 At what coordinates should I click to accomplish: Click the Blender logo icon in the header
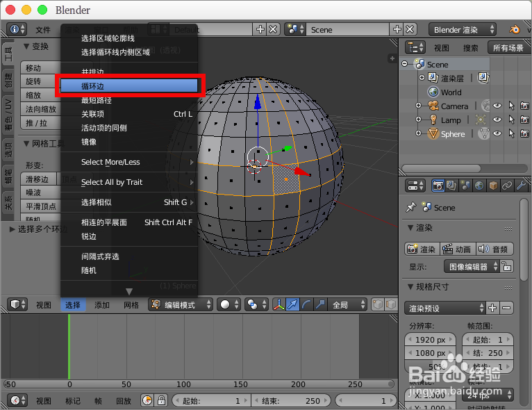point(515,29)
